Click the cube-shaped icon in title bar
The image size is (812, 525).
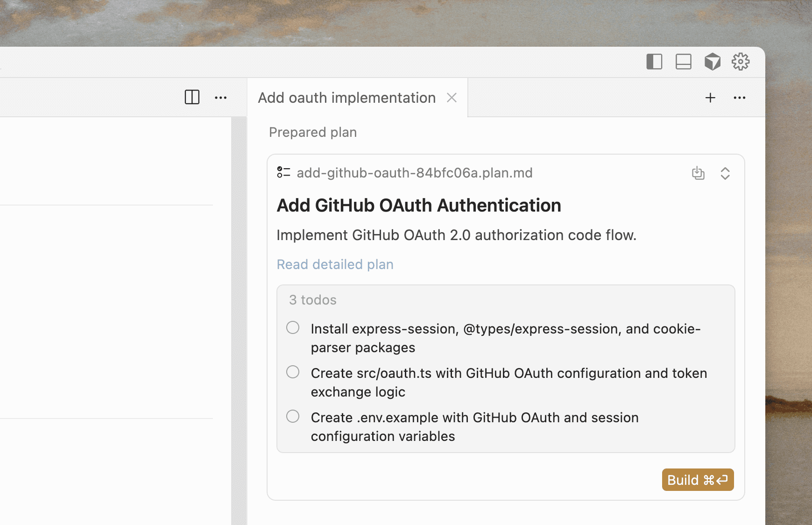tap(712, 62)
